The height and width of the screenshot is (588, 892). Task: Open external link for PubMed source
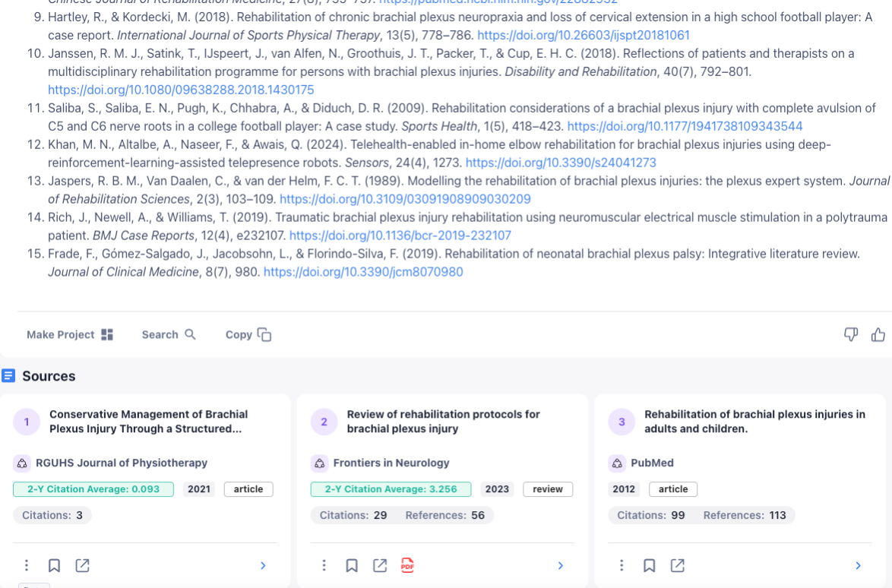(678, 565)
